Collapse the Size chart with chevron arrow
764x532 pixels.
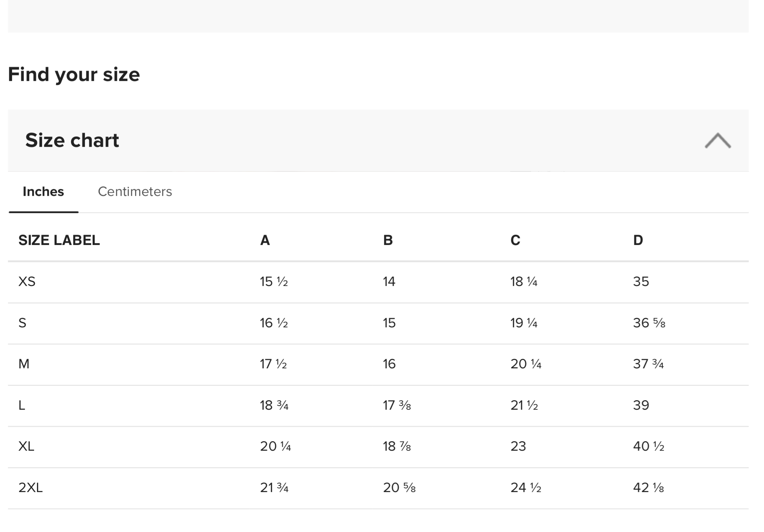point(717,141)
